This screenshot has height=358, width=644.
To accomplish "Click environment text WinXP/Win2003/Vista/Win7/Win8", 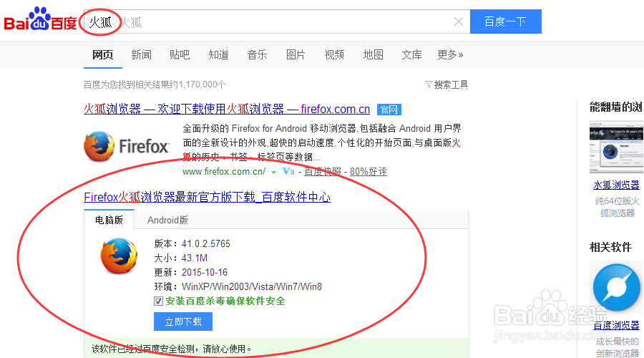I will [x=252, y=286].
